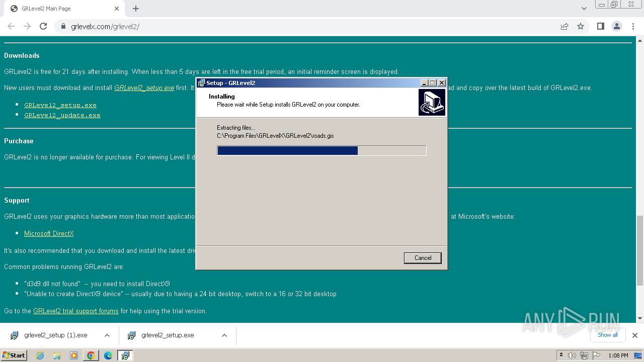Open Windows Media Player from the taskbar
The height and width of the screenshot is (362, 644).
[74, 355]
